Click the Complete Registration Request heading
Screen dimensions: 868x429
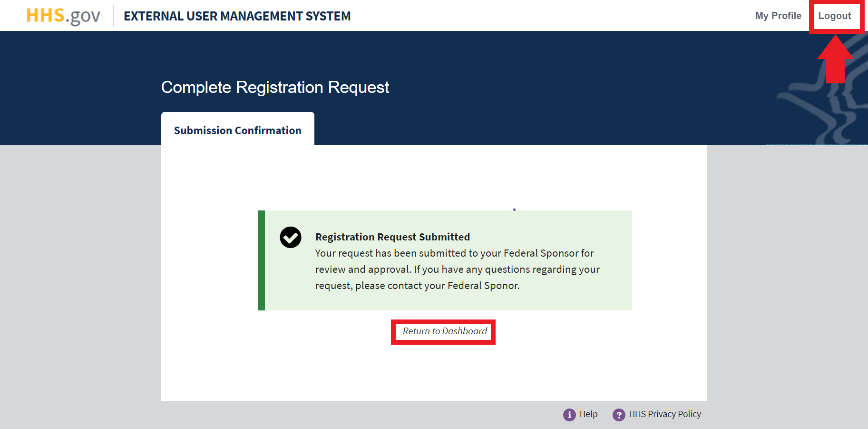tap(275, 87)
